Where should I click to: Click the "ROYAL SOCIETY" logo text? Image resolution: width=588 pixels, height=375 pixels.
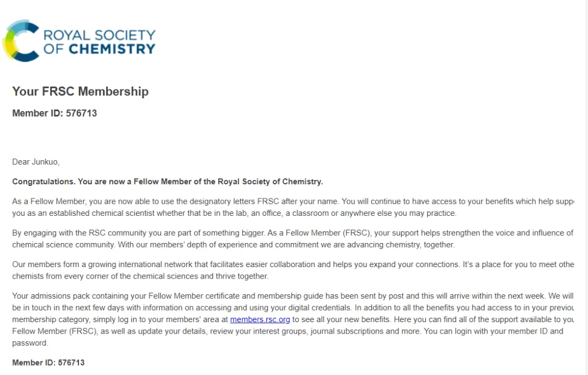99,35
